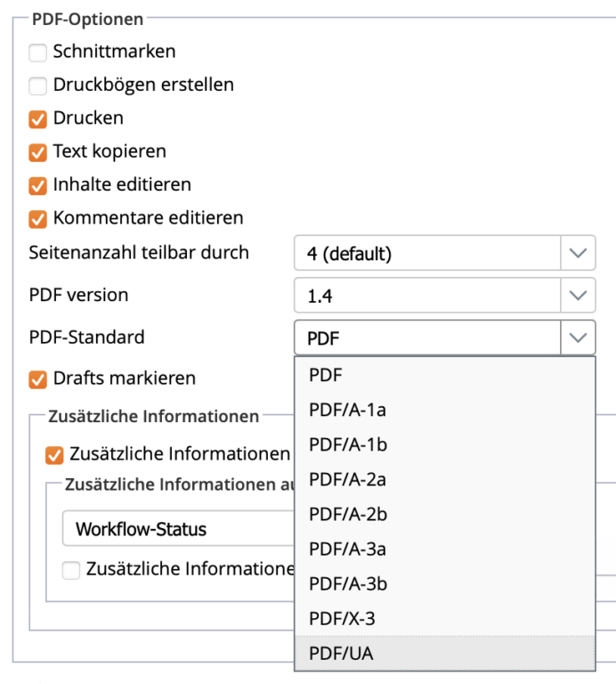Expand the PDF version dropdown chevron
Image resolution: width=616 pixels, height=684 pixels.
pos(578,296)
